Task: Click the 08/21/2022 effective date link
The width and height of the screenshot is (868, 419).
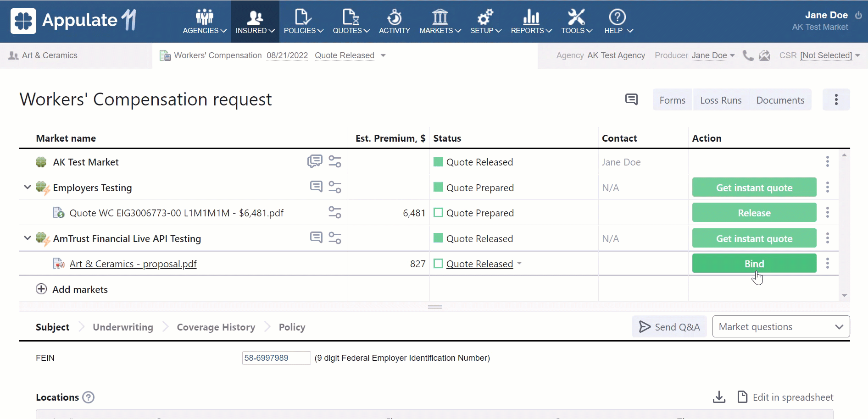Action: (287, 55)
